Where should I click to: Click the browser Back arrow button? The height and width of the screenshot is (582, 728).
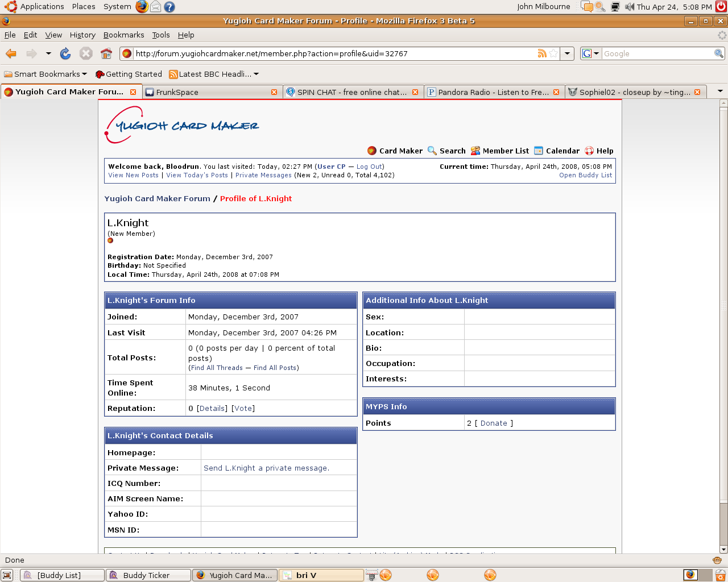[x=11, y=53]
